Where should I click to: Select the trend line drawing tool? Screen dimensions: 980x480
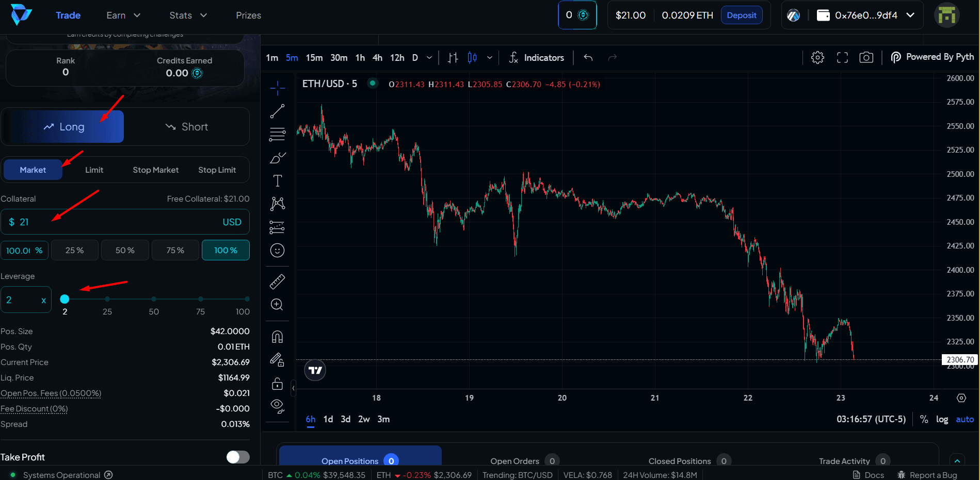click(277, 111)
